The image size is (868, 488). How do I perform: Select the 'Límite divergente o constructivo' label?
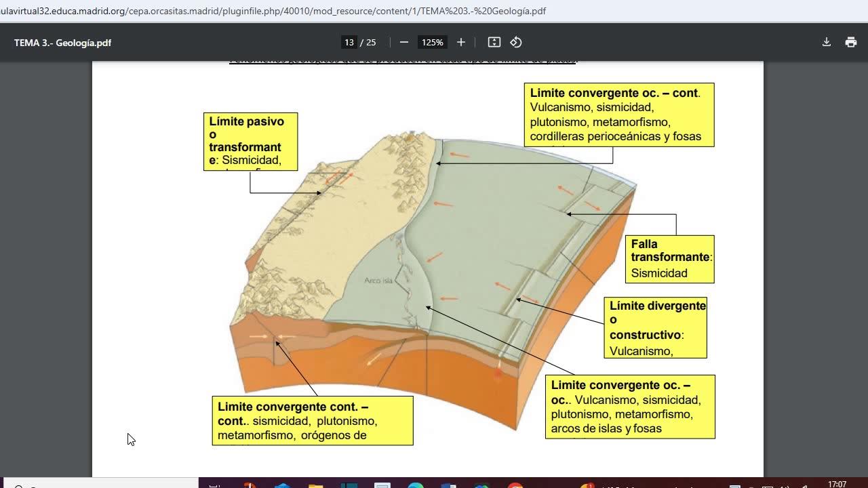(655, 327)
